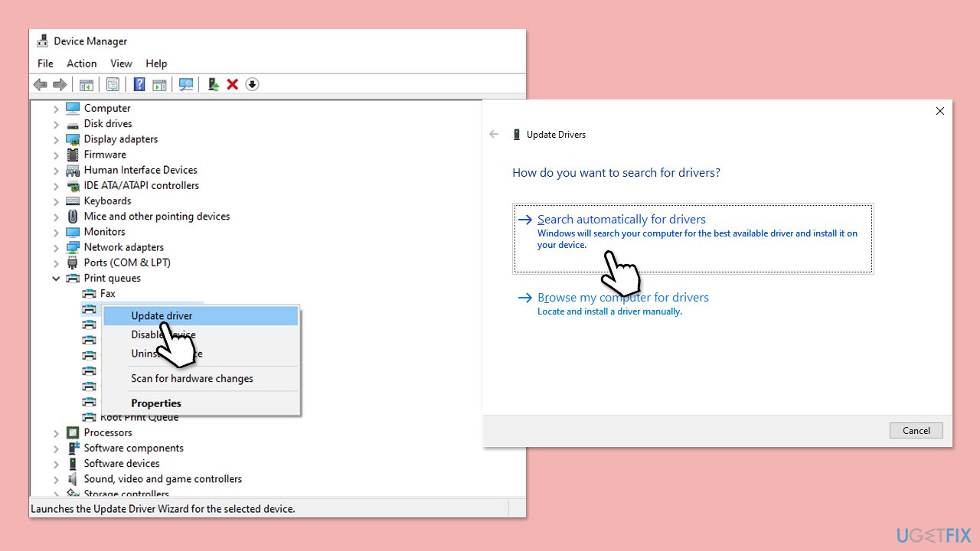
Task: Click the show/hide action pane toolbar icon
Action: tap(159, 84)
